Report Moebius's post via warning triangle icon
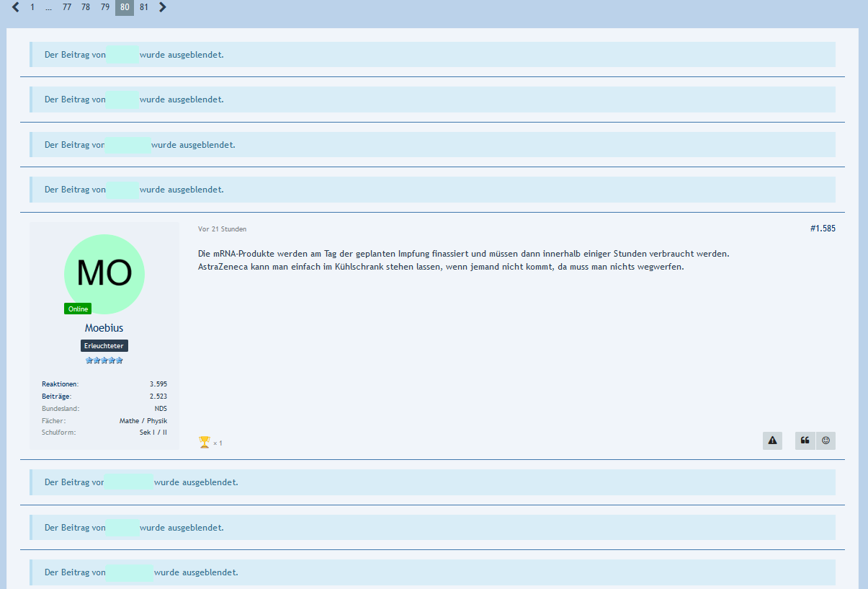The image size is (868, 589). 772,440
